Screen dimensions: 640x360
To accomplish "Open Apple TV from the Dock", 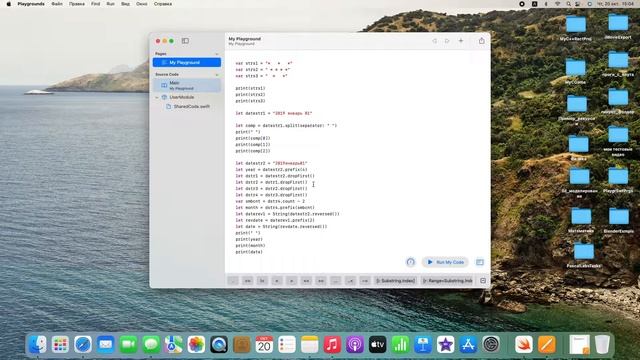I will [378, 345].
